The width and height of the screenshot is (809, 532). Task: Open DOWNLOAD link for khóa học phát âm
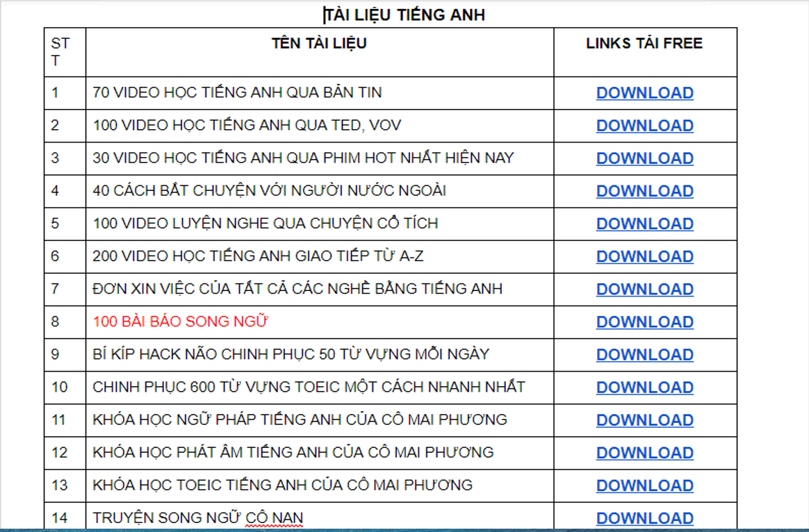644,453
